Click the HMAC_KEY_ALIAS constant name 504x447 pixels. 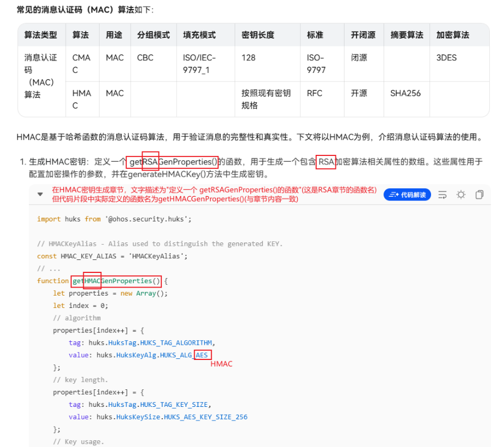pyautogui.click(x=88, y=256)
